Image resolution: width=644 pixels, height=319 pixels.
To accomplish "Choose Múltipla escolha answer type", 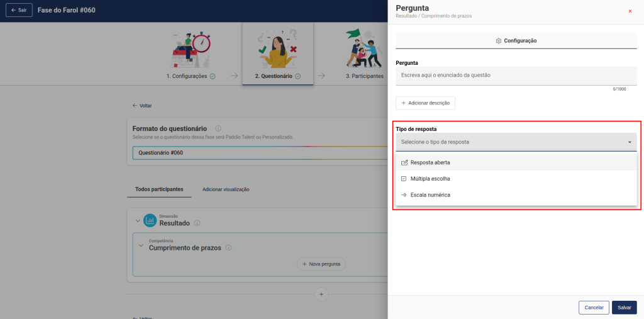I will 430,179.
